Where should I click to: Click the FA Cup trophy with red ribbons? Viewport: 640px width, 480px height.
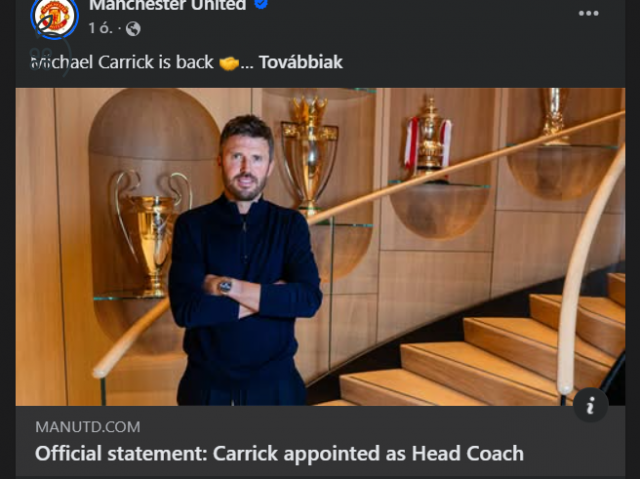tap(429, 139)
